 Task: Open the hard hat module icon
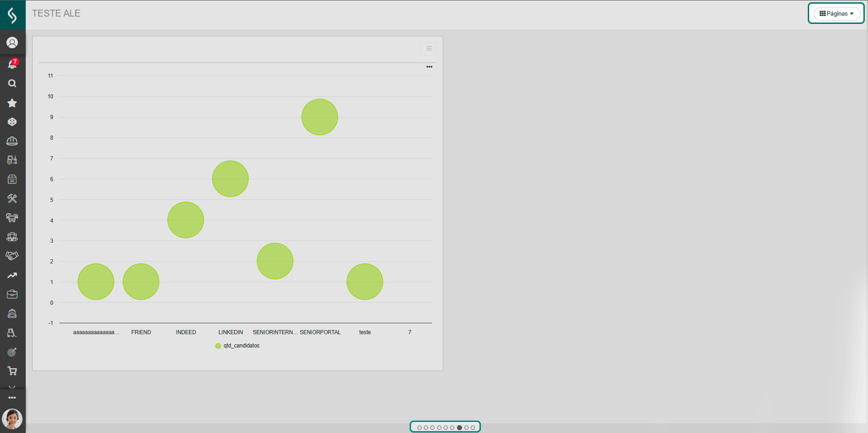coord(12,141)
